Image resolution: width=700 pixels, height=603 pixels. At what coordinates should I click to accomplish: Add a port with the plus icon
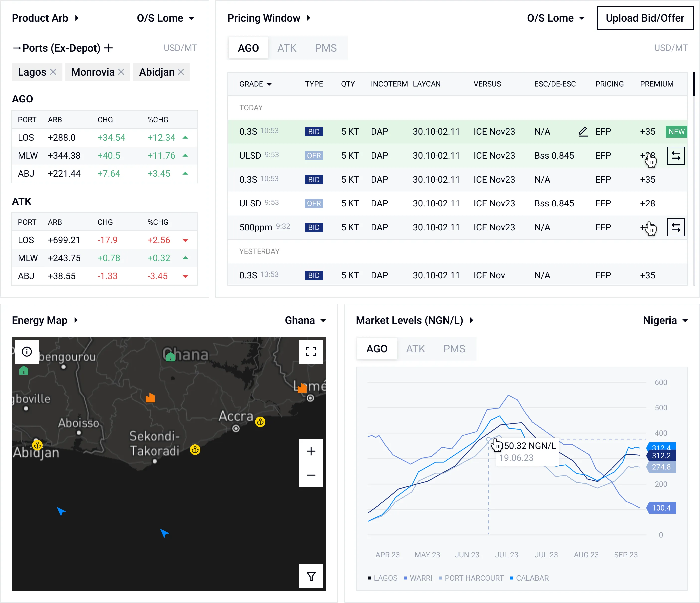click(108, 48)
